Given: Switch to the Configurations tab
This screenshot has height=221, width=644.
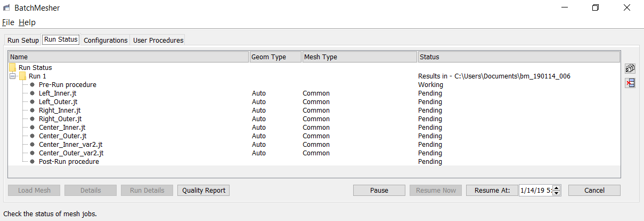Looking at the screenshot, I should coord(105,40).
